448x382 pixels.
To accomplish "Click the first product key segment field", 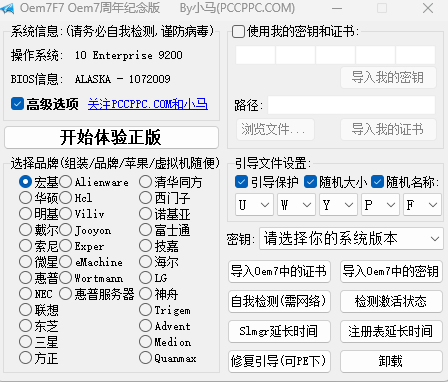I will (x=255, y=55).
